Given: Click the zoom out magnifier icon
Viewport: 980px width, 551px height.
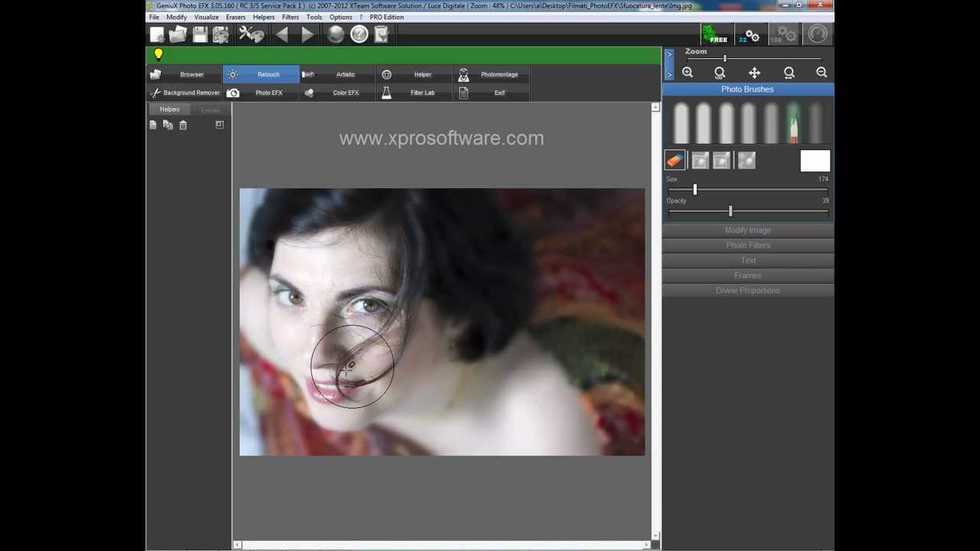Looking at the screenshot, I should [822, 73].
